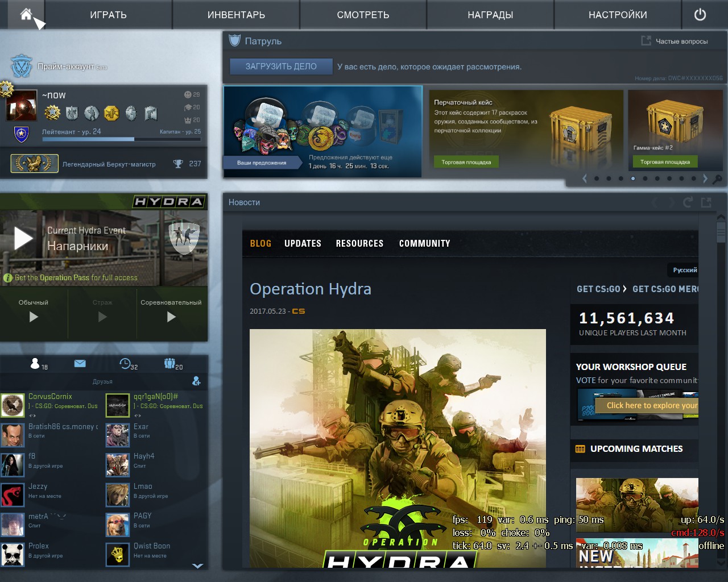Switch to the UPDATES tab
728x582 pixels.
coord(303,243)
